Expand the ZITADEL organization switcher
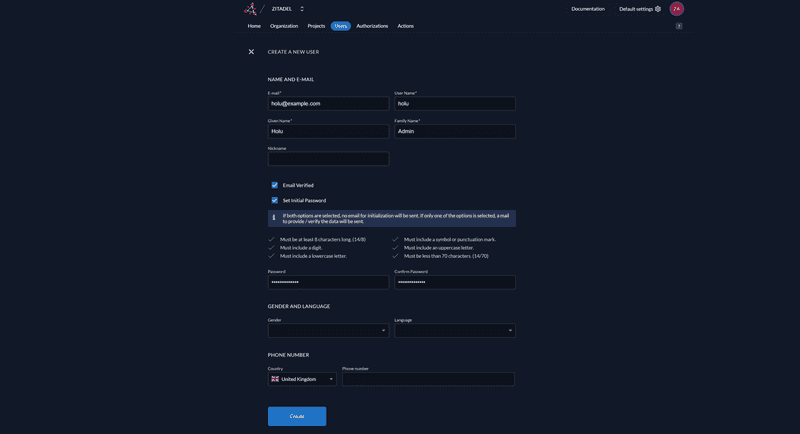 302,9
